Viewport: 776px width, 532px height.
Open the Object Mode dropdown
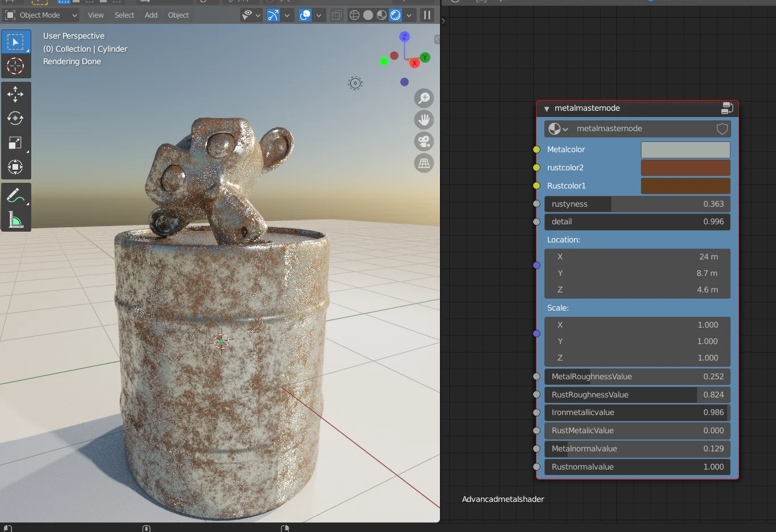click(41, 15)
